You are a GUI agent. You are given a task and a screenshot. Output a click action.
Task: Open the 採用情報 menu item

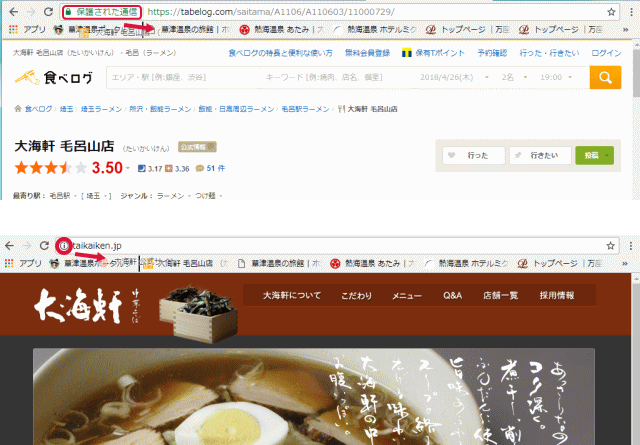(557, 295)
